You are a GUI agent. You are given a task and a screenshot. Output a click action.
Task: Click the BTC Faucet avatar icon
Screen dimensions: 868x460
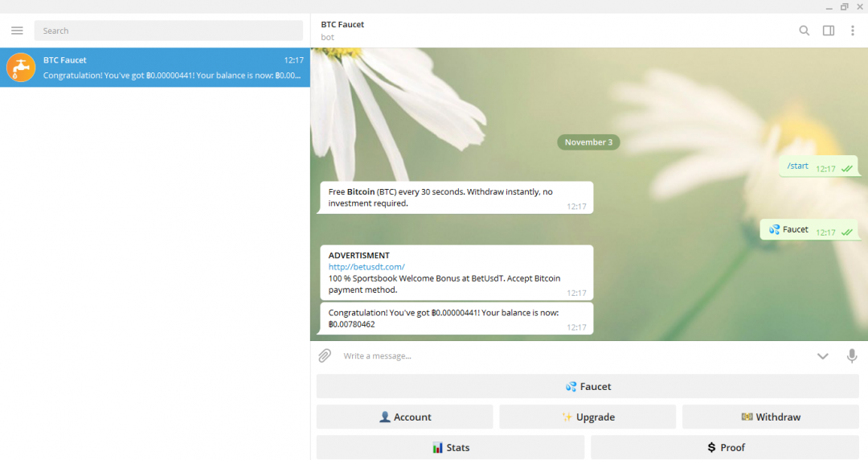click(21, 68)
